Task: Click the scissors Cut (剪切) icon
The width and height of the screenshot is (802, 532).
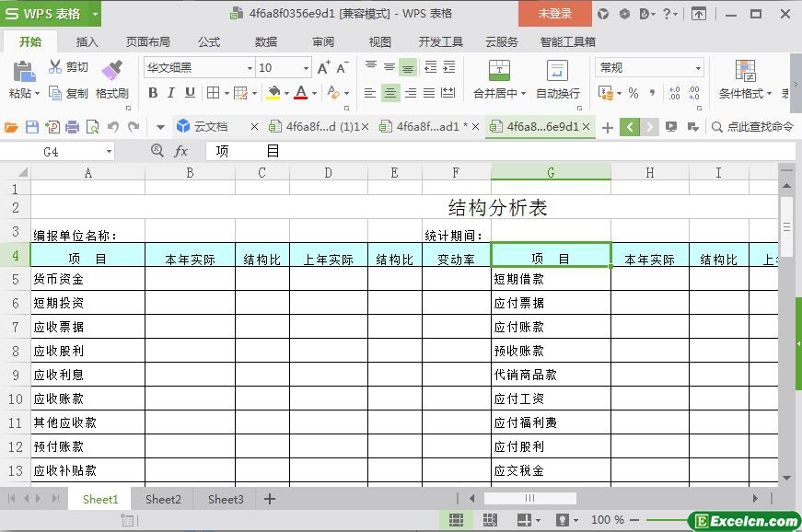Action: point(56,67)
